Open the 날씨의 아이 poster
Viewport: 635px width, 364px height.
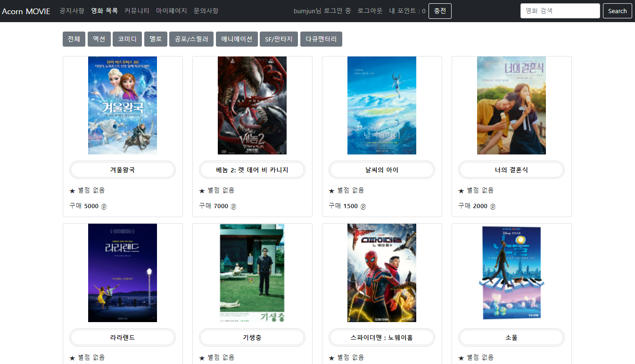[x=382, y=105]
